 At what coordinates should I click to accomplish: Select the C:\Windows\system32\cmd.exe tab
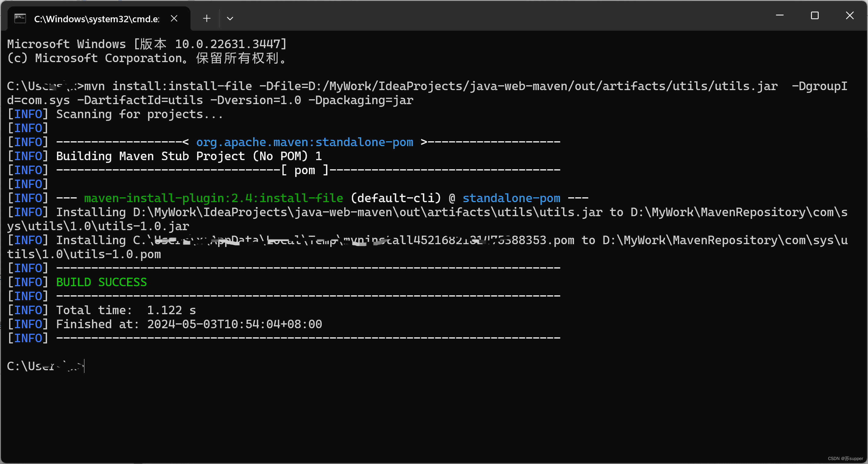tap(96, 19)
